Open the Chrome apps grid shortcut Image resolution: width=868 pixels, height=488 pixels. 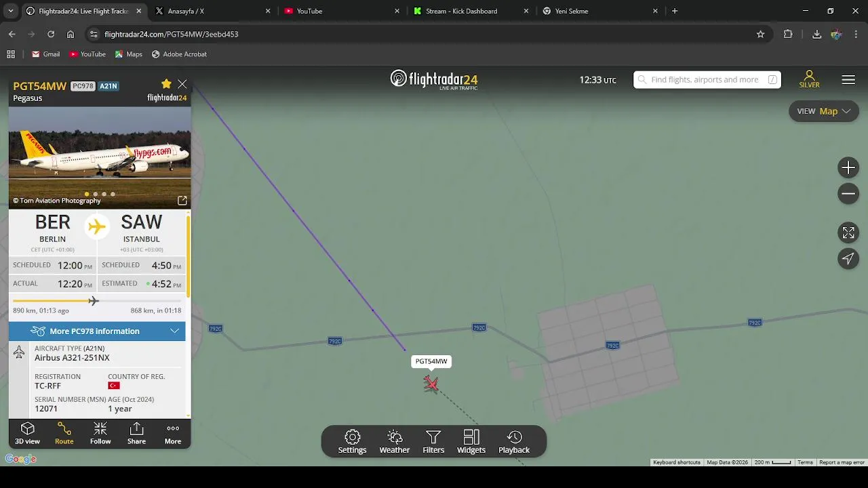tap(11, 54)
